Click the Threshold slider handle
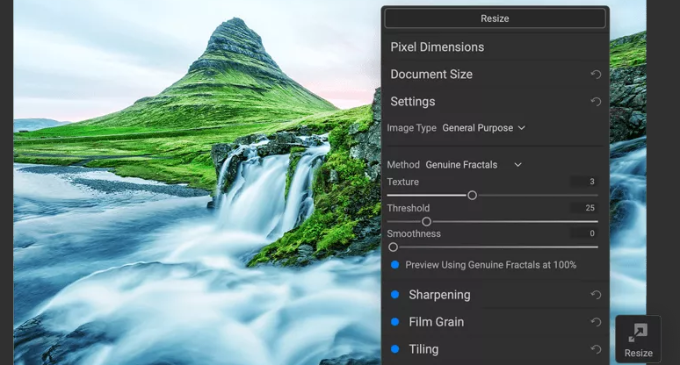This screenshot has height=365, width=680. pyautogui.click(x=427, y=222)
